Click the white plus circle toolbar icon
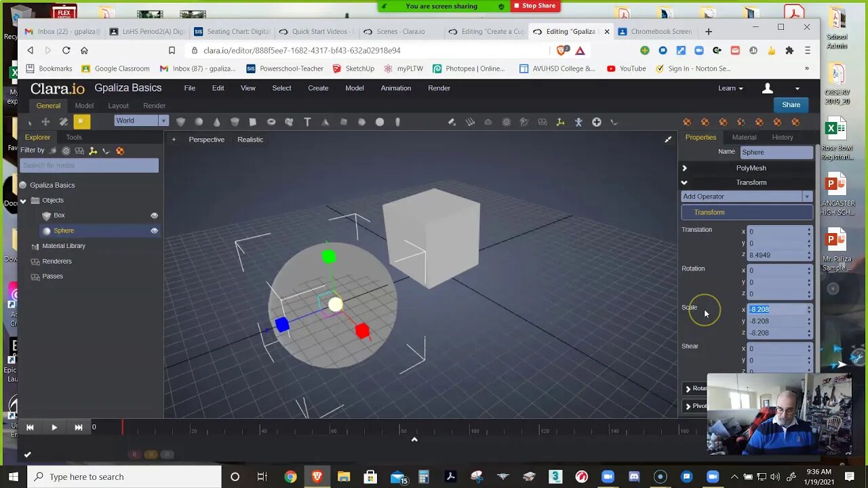The width and height of the screenshot is (868, 488). [x=597, y=122]
